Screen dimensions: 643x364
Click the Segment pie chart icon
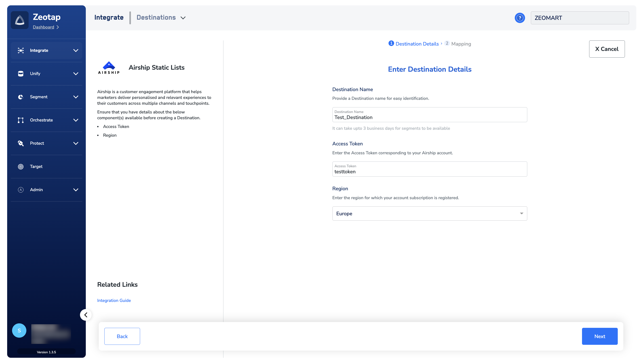tap(21, 97)
